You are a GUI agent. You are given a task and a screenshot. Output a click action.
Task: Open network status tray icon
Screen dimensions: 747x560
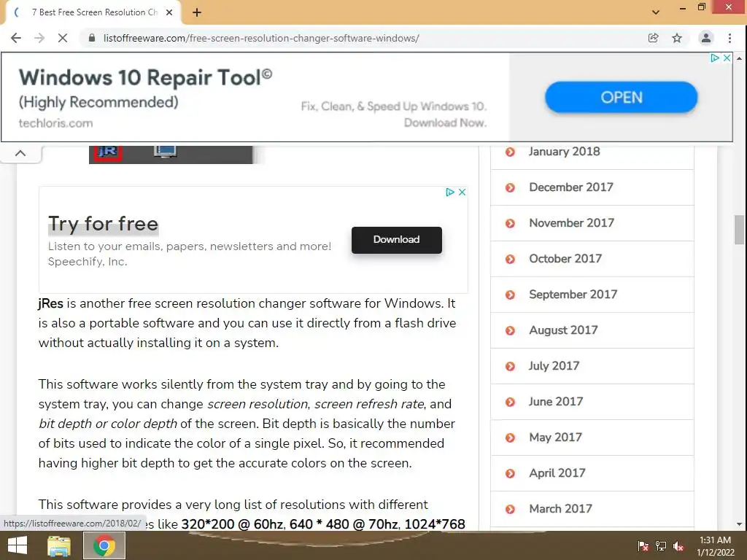coord(661,546)
